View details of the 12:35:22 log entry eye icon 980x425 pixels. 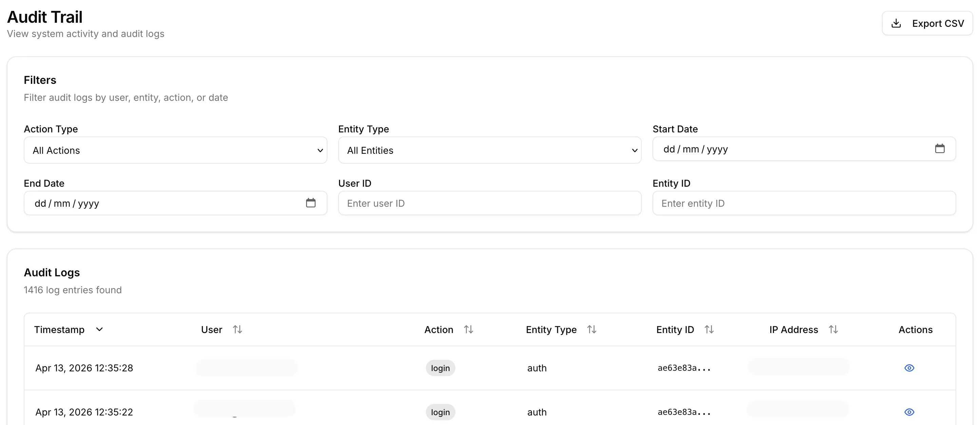pyautogui.click(x=909, y=412)
